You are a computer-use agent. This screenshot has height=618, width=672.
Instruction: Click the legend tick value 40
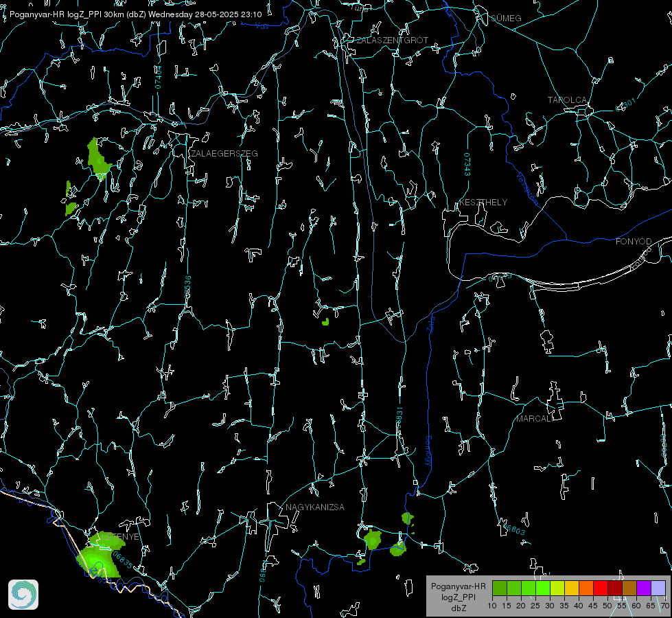pos(578,606)
